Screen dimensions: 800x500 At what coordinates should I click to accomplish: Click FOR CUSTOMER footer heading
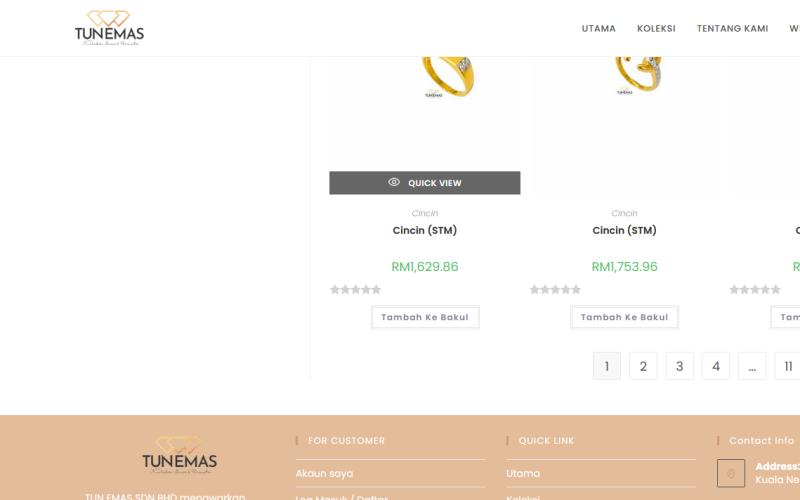tap(346, 441)
